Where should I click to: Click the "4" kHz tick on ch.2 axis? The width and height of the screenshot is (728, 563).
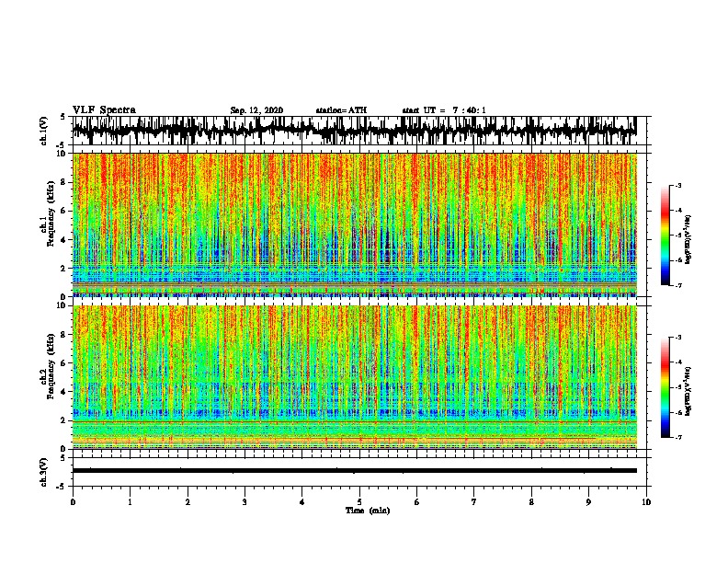coord(64,392)
